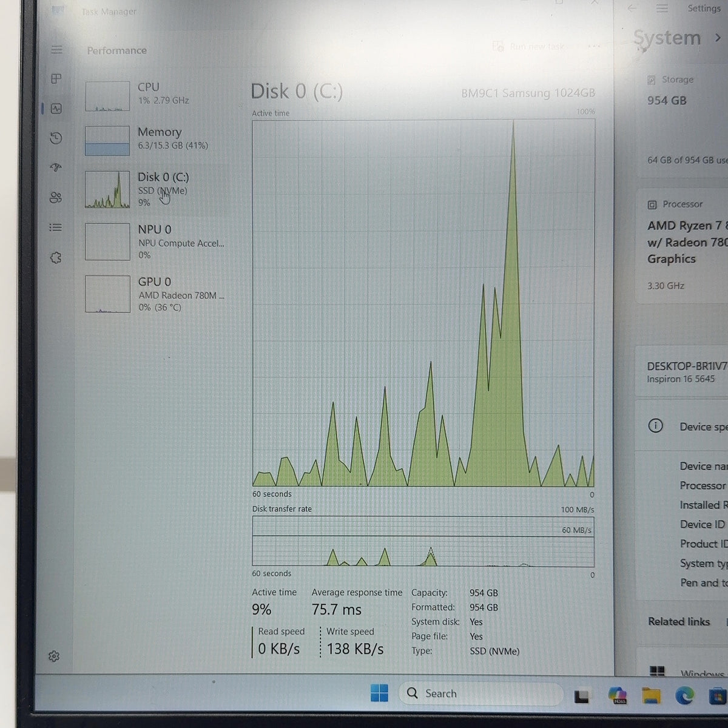Image resolution: width=728 pixels, height=728 pixels.
Task: Open Task Manager hamburger navigation menu
Action: (56, 50)
